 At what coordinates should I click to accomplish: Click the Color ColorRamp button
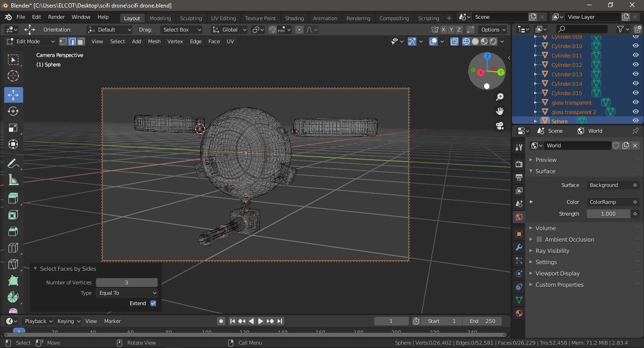click(613, 202)
